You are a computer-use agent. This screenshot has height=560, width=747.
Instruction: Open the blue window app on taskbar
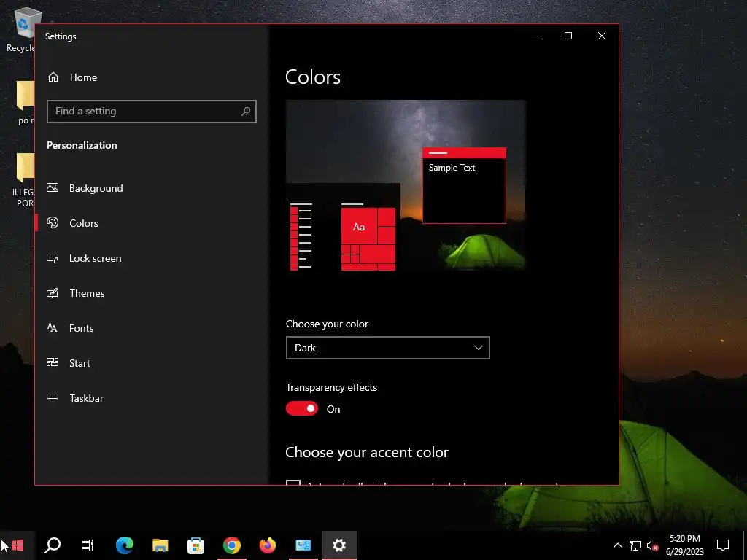click(303, 545)
